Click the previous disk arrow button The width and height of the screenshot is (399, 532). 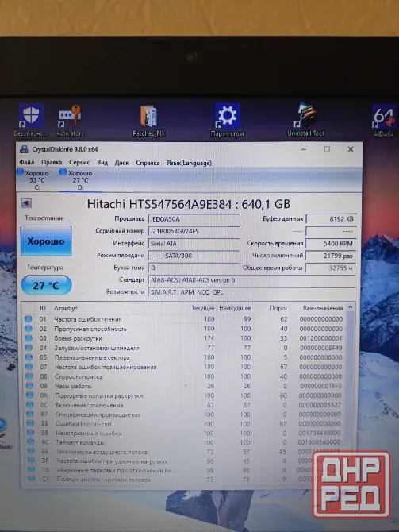[x=26, y=203]
